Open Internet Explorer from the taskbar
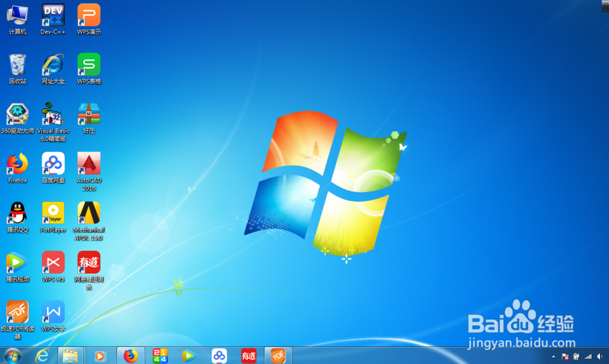 43,355
